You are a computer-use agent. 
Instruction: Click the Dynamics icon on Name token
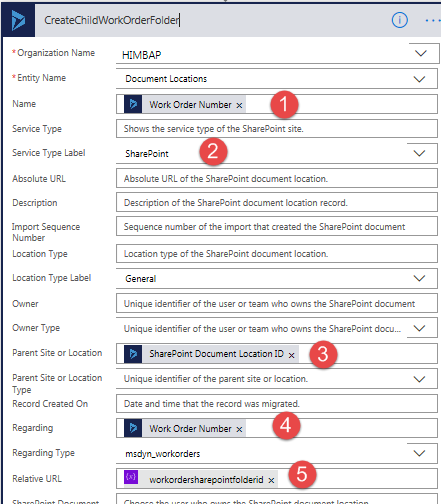133,104
